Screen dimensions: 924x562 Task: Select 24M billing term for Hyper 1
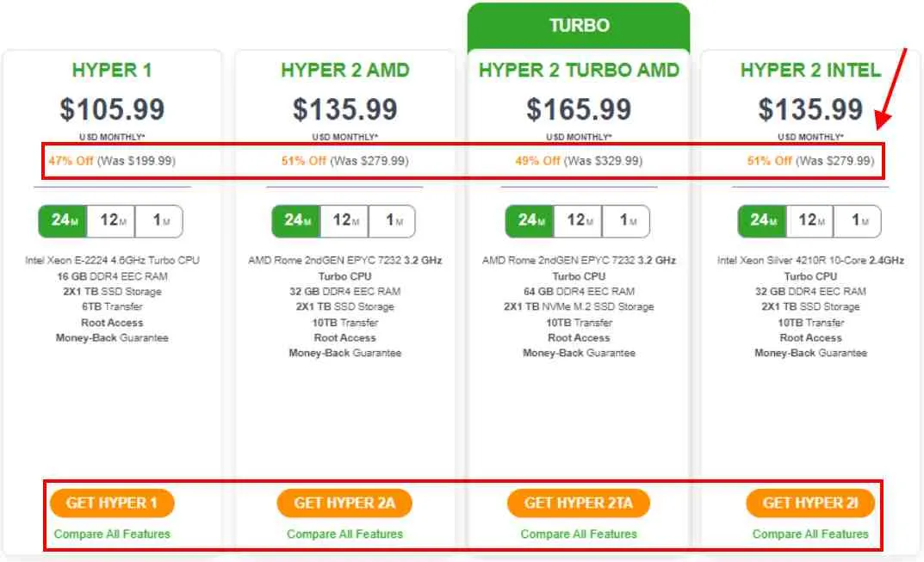[63, 221]
